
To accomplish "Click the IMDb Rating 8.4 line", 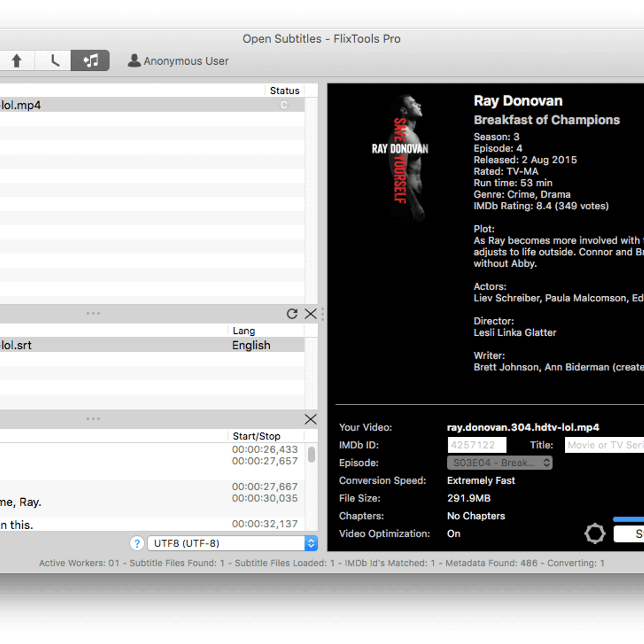I will [x=541, y=206].
